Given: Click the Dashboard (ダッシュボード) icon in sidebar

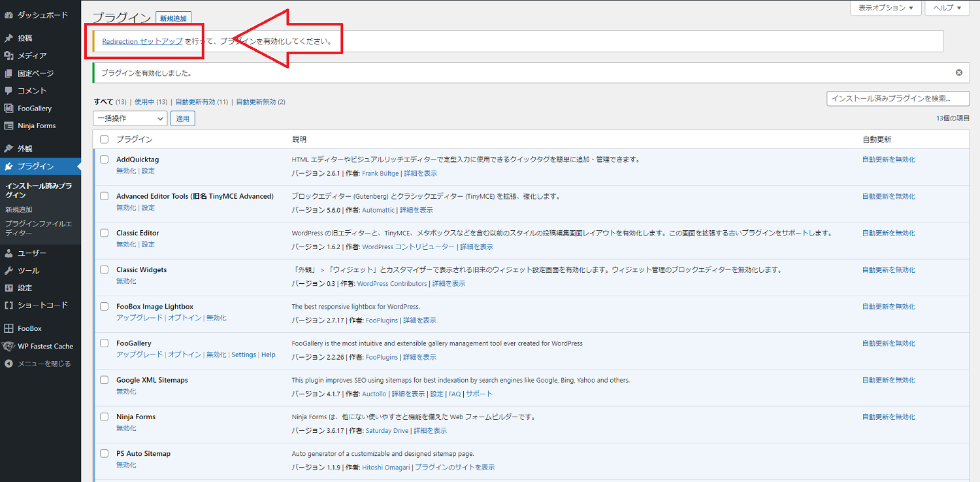Looking at the screenshot, I should [x=8, y=14].
